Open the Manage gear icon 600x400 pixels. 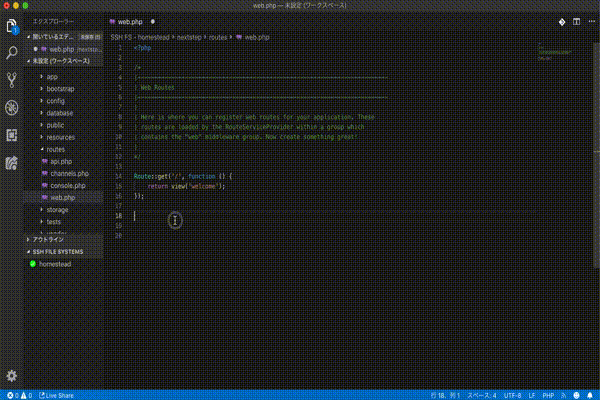[x=12, y=376]
